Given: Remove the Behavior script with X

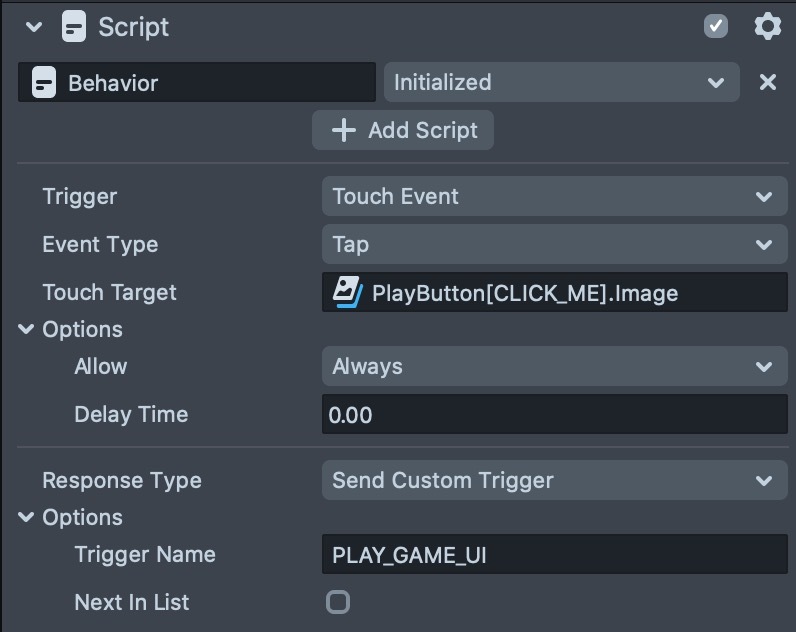Looking at the screenshot, I should (x=767, y=83).
